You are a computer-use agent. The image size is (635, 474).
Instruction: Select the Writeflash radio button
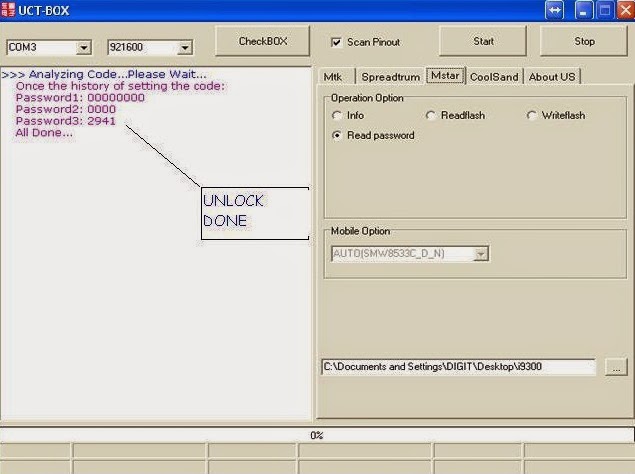(531, 115)
